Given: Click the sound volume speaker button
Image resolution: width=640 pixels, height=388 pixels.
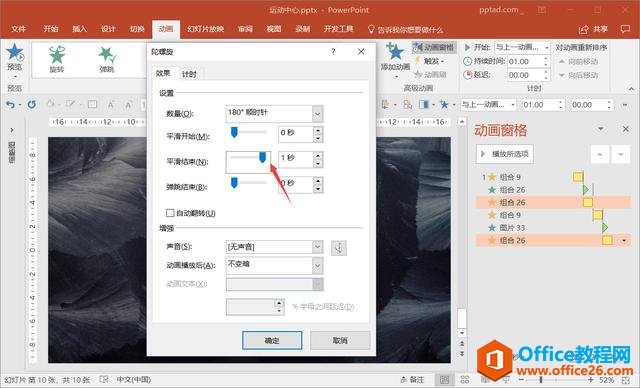Looking at the screenshot, I should (339, 247).
